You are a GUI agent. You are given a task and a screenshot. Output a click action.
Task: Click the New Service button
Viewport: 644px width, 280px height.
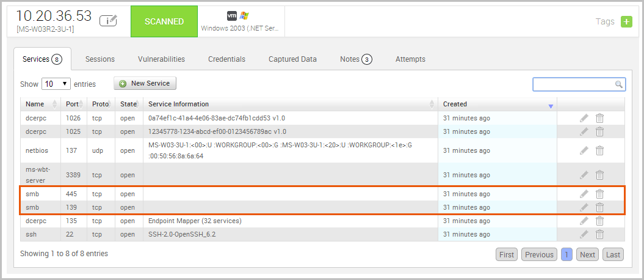point(145,83)
